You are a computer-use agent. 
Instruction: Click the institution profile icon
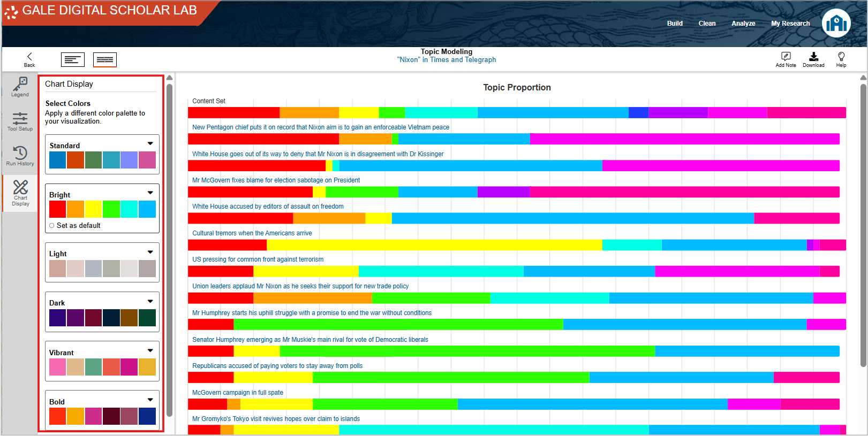pos(836,23)
